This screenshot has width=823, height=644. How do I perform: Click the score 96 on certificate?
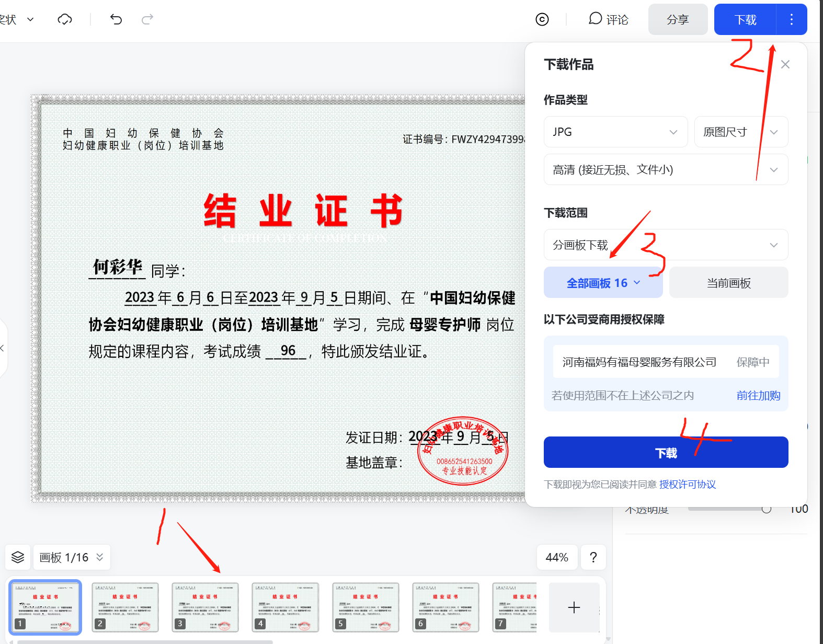pos(288,351)
